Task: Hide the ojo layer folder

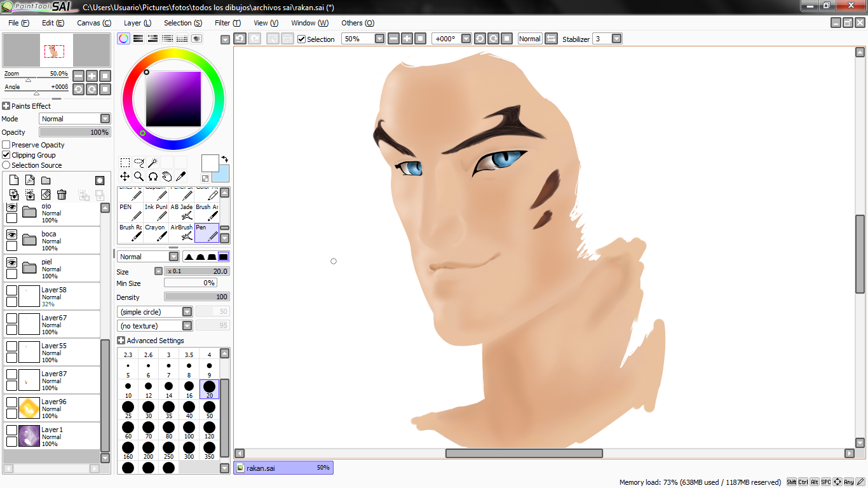Action: (x=11, y=207)
